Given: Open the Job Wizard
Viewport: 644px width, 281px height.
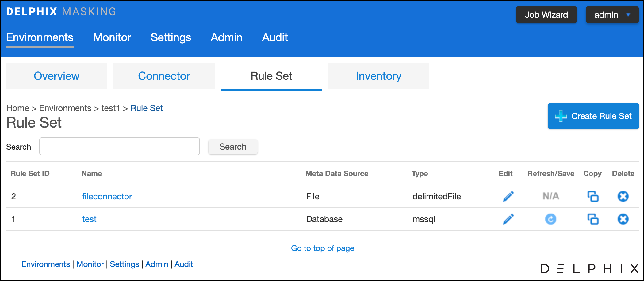Looking at the screenshot, I should tap(546, 15).
